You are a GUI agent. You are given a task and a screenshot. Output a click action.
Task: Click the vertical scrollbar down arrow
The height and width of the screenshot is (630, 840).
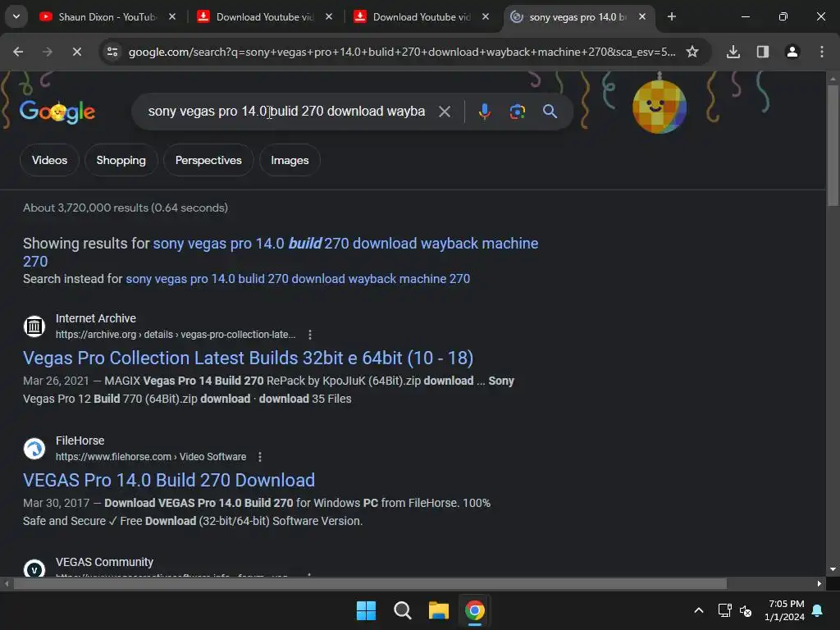click(x=833, y=569)
